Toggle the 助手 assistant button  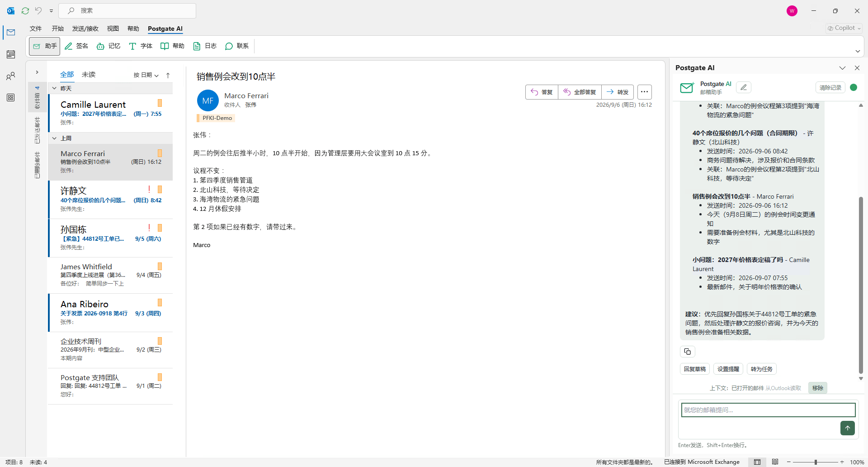(x=45, y=46)
